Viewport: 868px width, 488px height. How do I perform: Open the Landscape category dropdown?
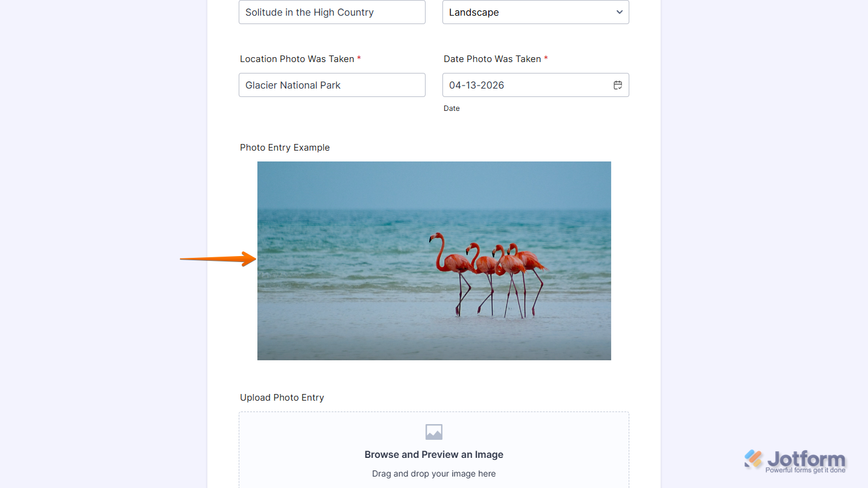535,12
